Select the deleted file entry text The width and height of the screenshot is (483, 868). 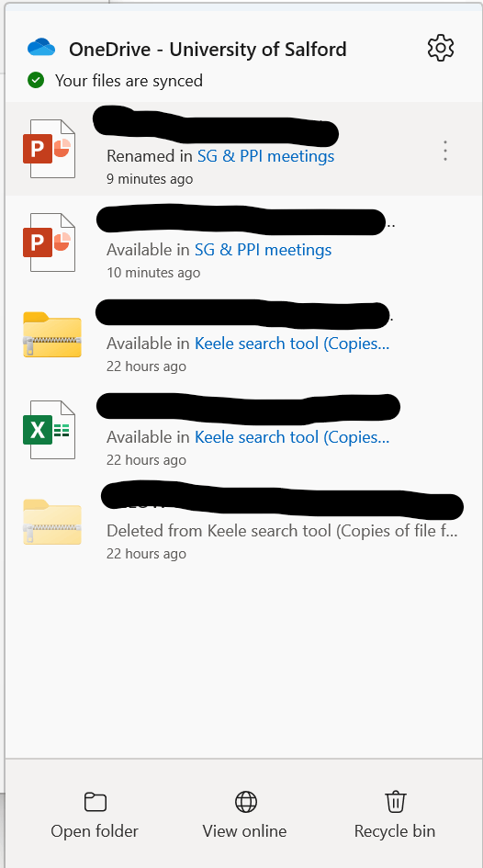pyautogui.click(x=282, y=531)
